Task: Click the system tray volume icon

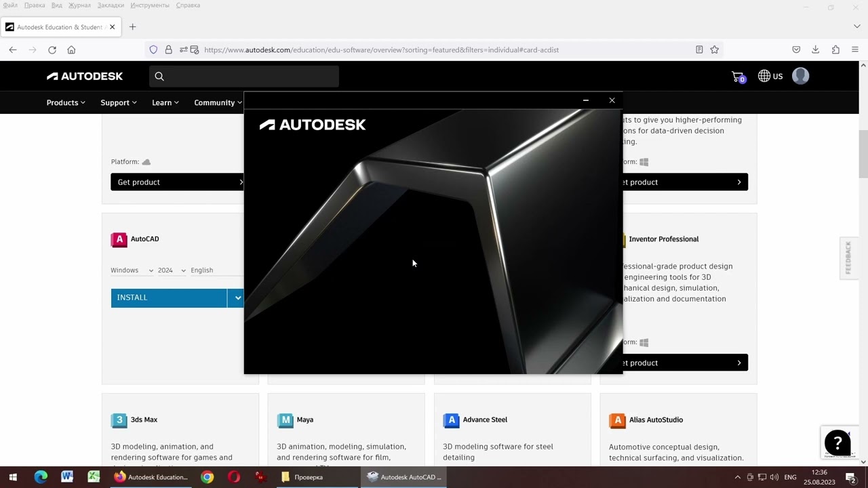Action: pos(774,477)
